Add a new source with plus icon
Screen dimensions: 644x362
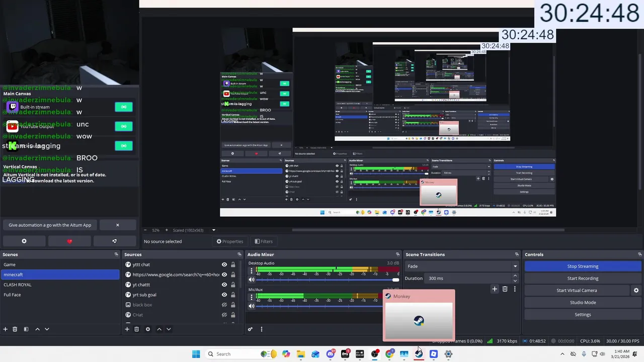(x=127, y=329)
